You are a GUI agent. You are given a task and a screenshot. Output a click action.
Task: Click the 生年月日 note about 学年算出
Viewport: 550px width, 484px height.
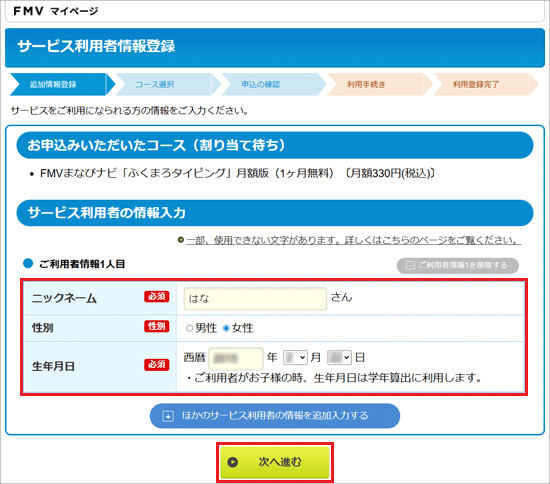point(334,378)
